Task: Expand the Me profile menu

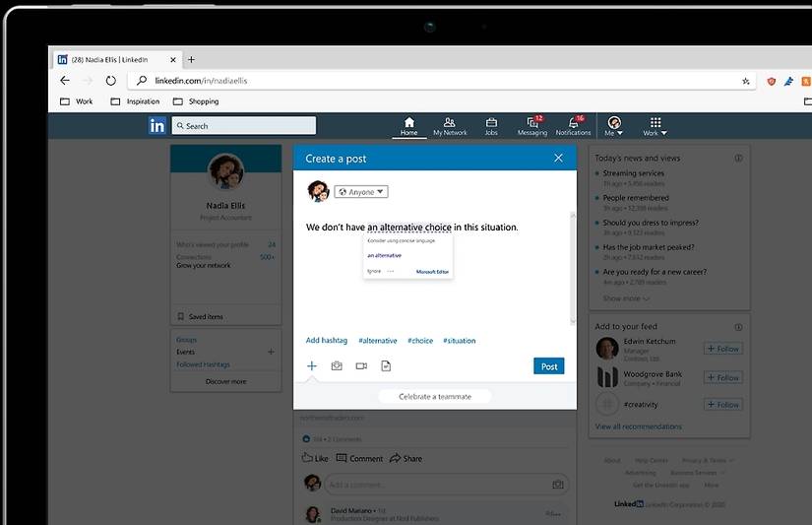Action: (x=613, y=126)
